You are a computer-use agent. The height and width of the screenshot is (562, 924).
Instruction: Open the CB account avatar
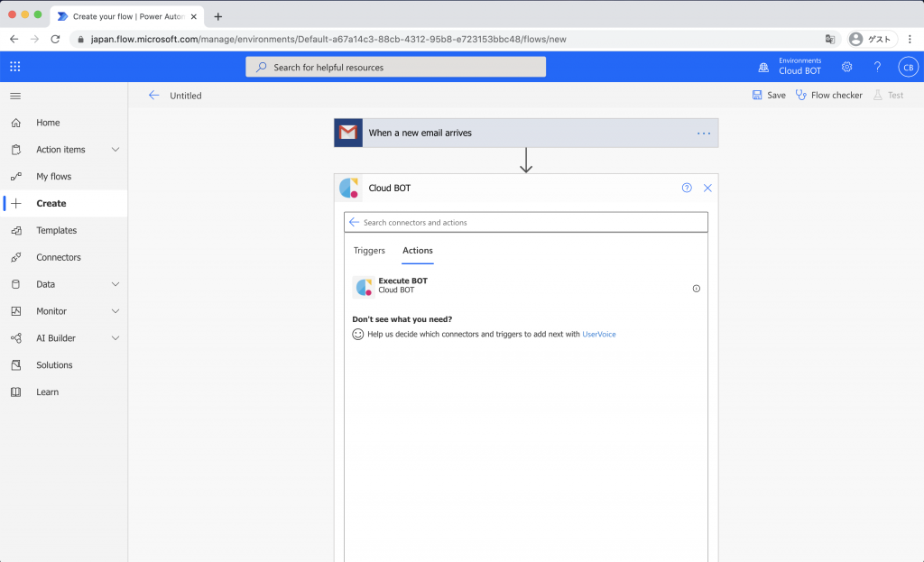coord(908,67)
